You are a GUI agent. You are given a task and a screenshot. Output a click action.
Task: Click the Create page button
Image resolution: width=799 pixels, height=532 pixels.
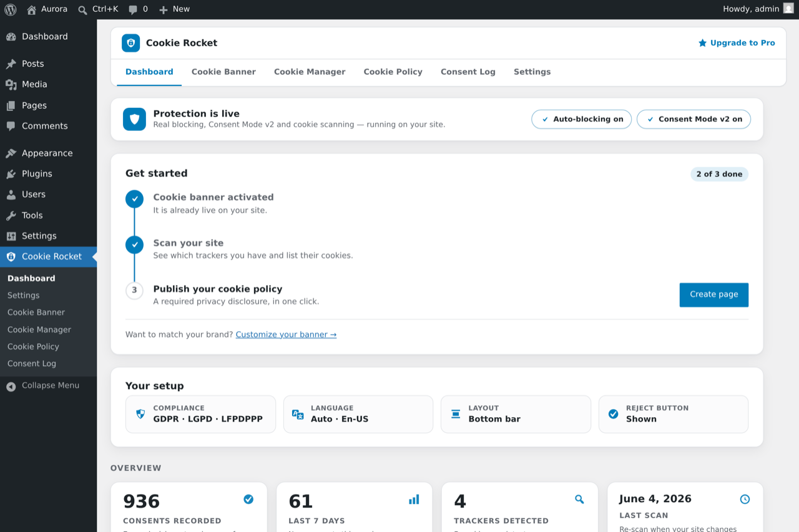[714, 295]
